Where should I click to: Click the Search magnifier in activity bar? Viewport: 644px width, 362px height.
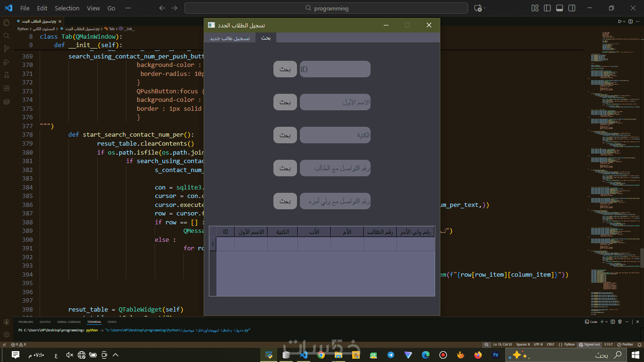pos(7,35)
